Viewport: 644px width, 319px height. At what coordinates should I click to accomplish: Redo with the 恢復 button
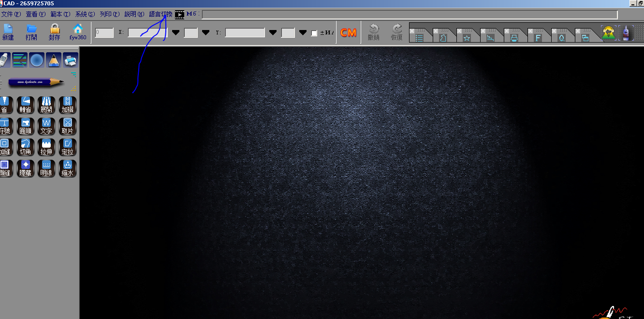pyautogui.click(x=397, y=32)
